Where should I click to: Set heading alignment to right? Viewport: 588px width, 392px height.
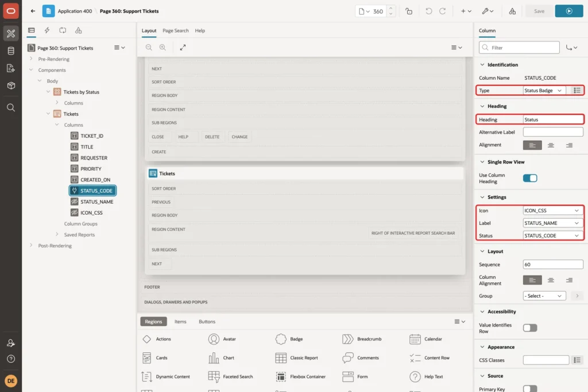569,145
